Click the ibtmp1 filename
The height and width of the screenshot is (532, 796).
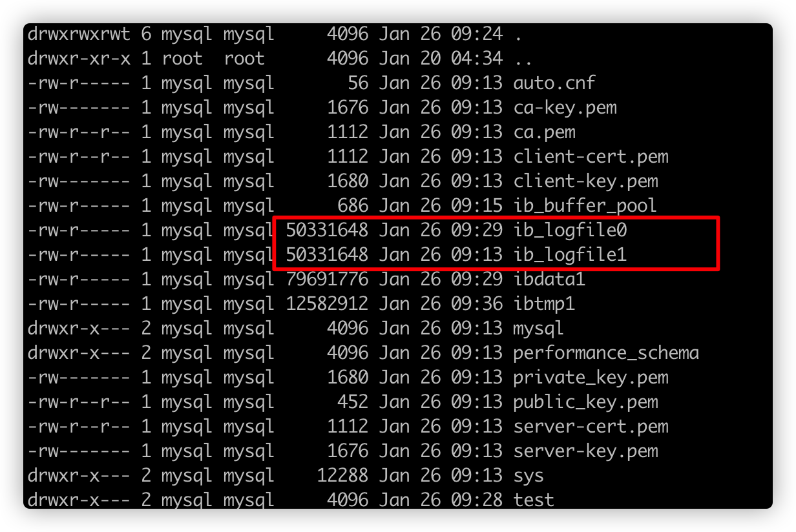pyautogui.click(x=543, y=303)
